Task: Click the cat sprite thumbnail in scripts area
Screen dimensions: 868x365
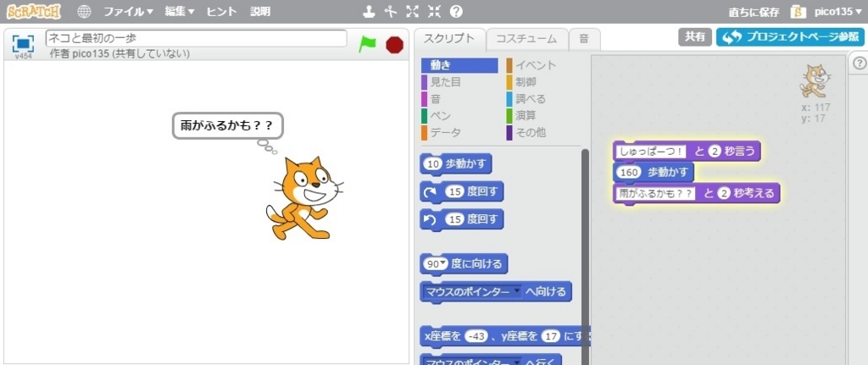Action: click(815, 80)
